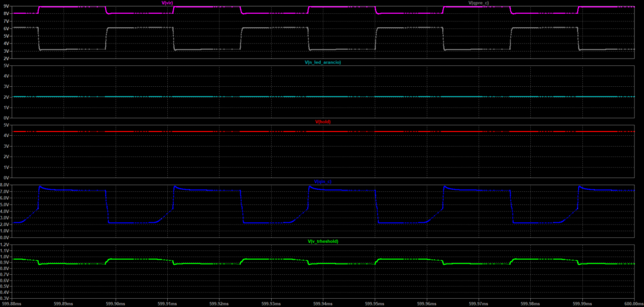Click the 0V tick on the V(hold) pane axis
644x307 pixels.
[x=6, y=177]
